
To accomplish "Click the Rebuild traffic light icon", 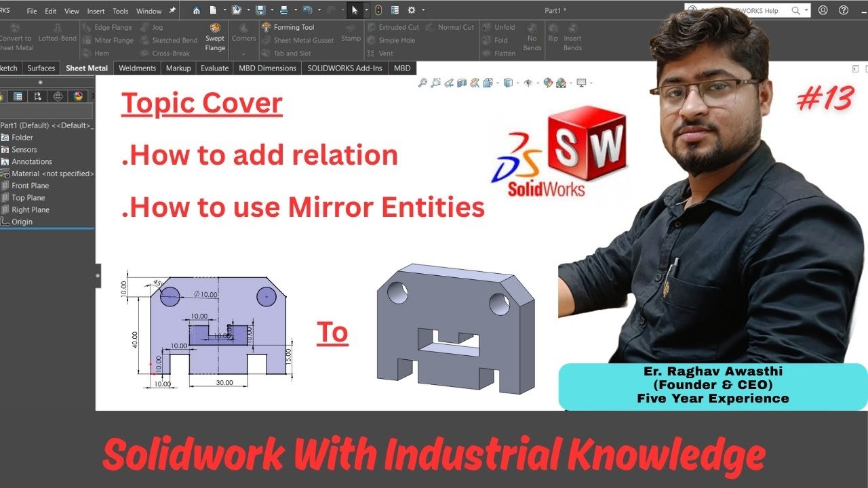I will click(x=378, y=10).
